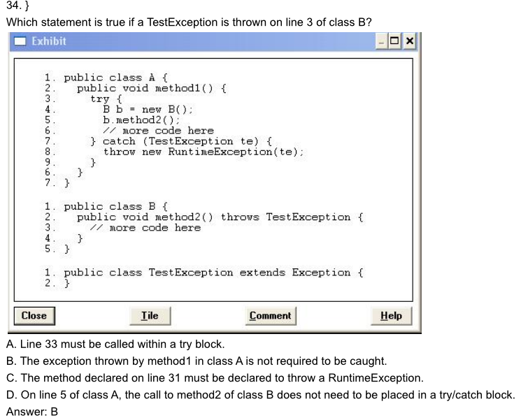Click the Tile button
Image resolution: width=521 pixels, height=420 pixels.
(150, 316)
